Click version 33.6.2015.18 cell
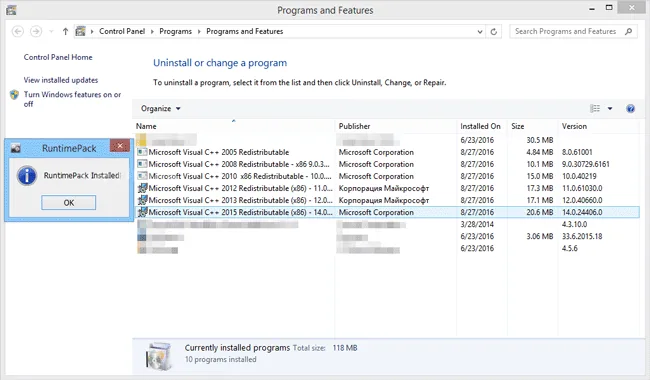Viewport: 650px width, 380px height. tap(582, 236)
